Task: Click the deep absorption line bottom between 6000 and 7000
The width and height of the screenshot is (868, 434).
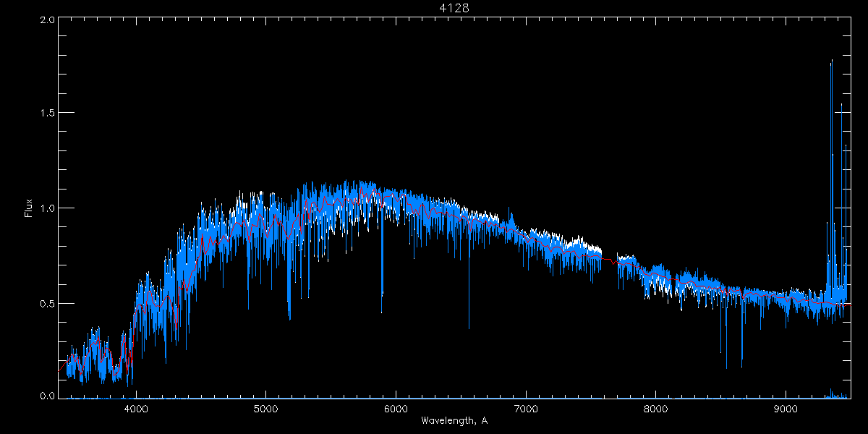Action: point(469,328)
